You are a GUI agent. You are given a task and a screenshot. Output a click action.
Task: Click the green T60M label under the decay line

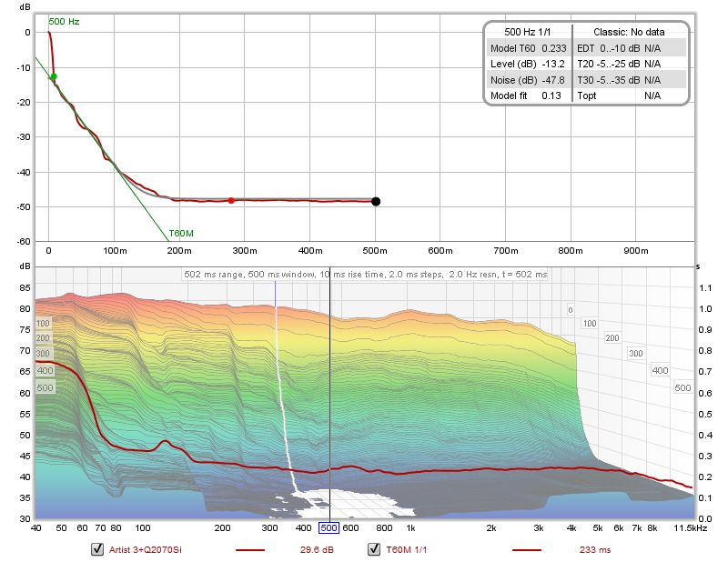point(181,234)
